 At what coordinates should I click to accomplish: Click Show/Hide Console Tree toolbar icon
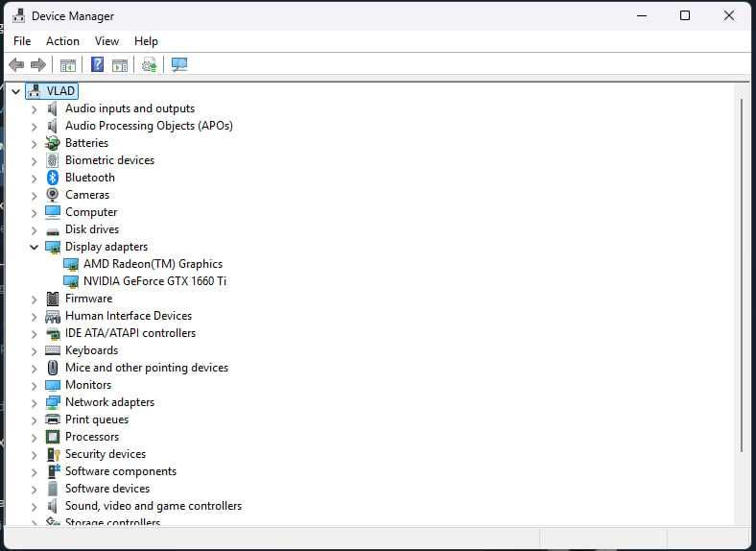[x=68, y=64]
